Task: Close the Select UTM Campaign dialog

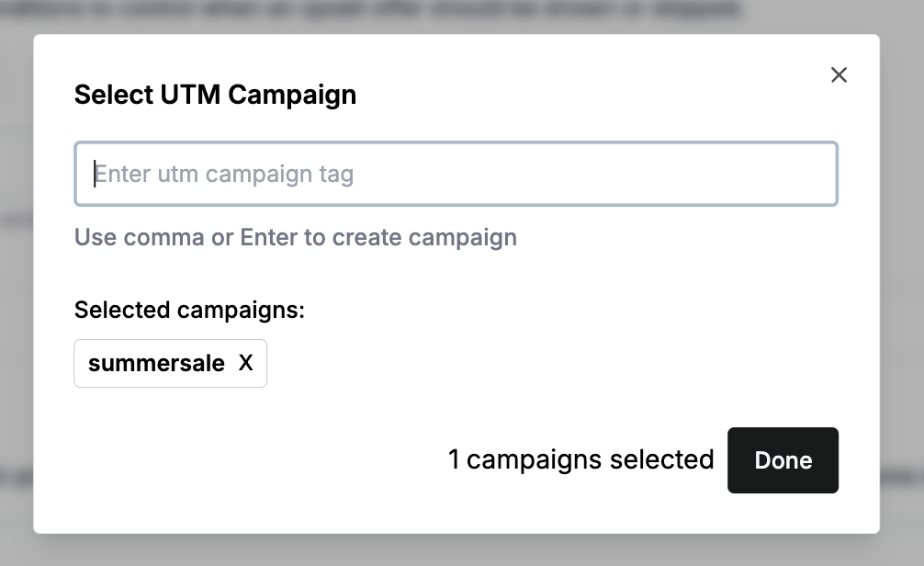Action: tap(839, 75)
